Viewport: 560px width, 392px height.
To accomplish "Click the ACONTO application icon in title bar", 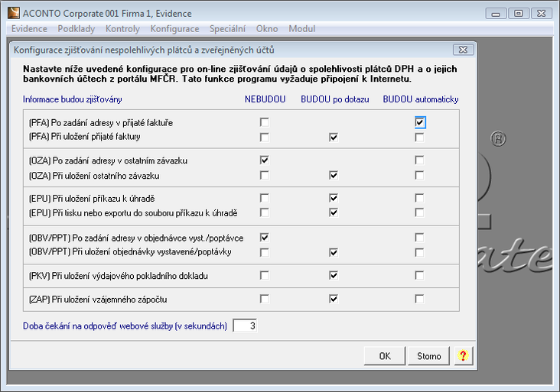I will tap(13, 13).
